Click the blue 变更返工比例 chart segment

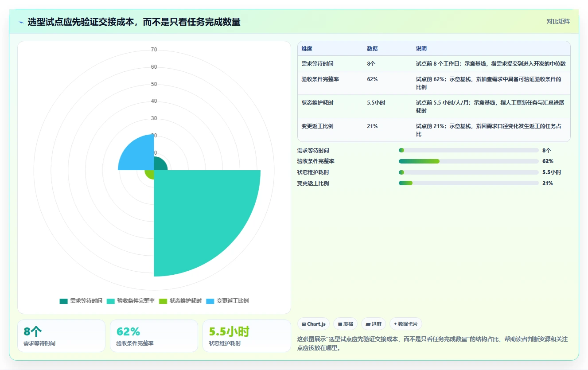coord(140,155)
